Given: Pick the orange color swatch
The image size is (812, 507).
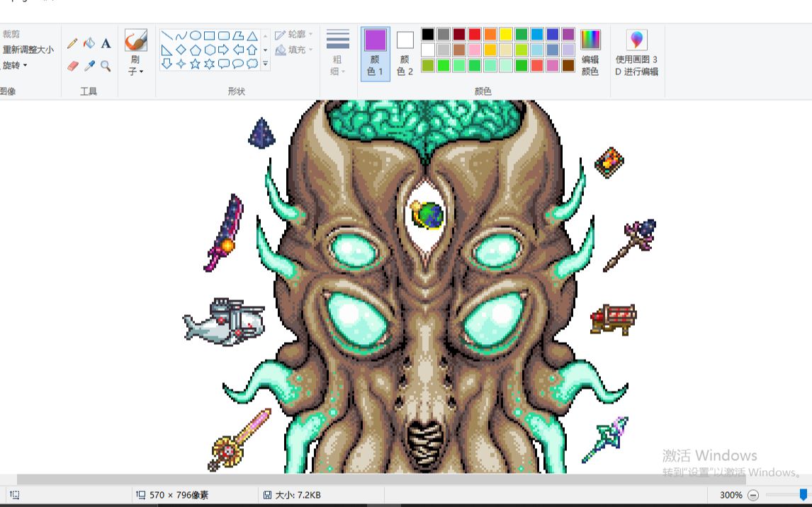Looking at the screenshot, I should coord(490,34).
